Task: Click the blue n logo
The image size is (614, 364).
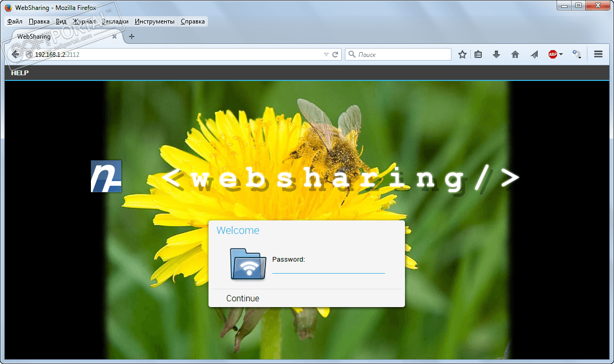Action: [x=106, y=176]
